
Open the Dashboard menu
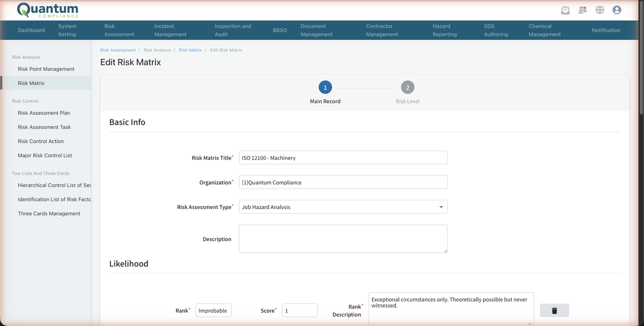coord(31,30)
